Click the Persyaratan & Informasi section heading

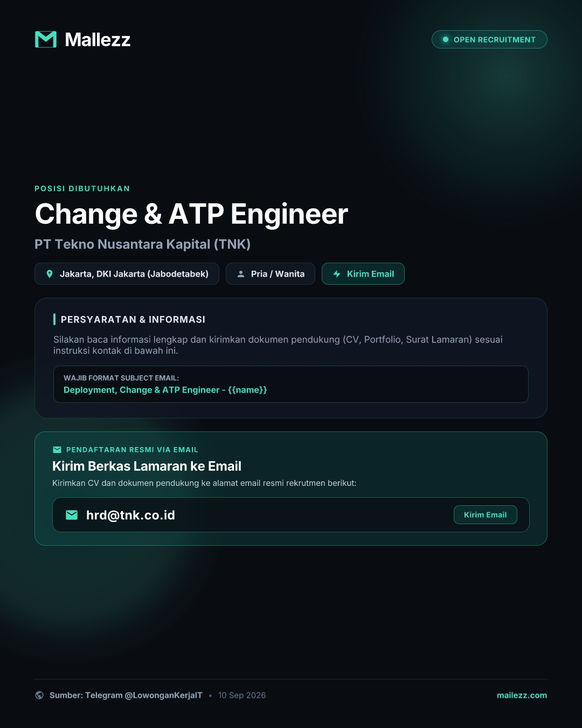(133, 319)
